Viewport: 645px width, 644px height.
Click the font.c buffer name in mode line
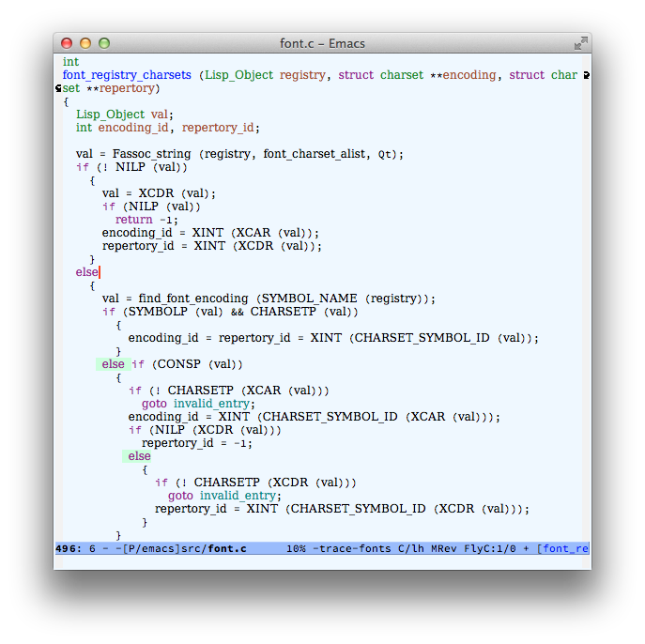226,548
